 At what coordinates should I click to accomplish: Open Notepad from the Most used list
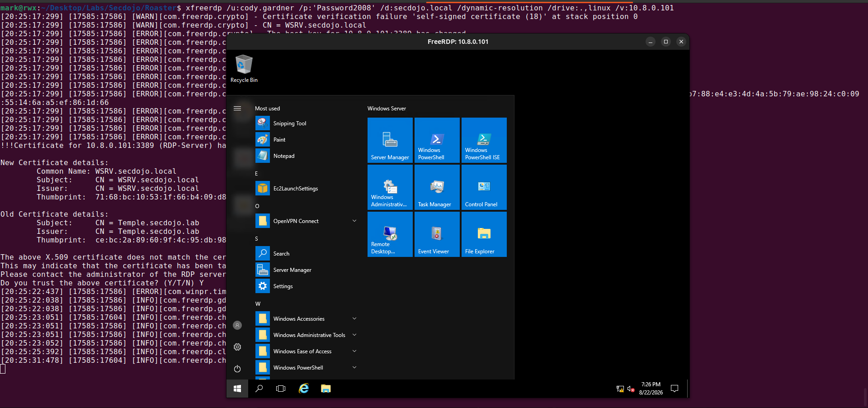tap(307, 156)
